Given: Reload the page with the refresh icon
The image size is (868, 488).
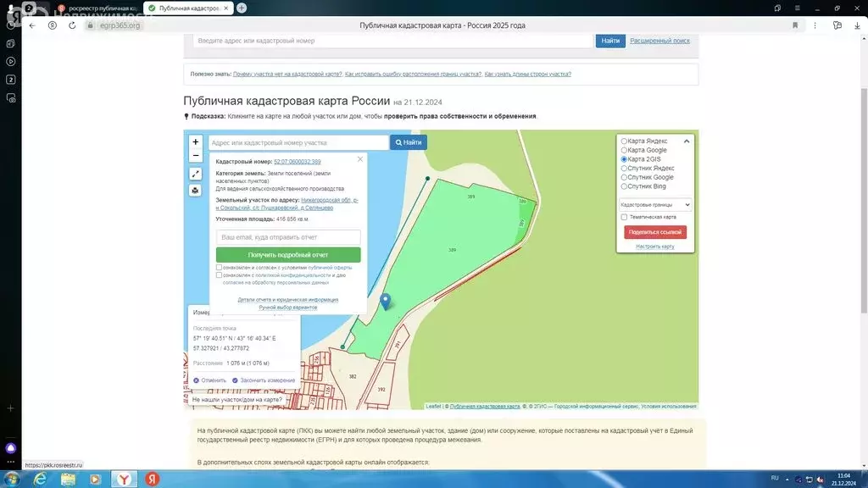Looking at the screenshot, I should (x=72, y=25).
